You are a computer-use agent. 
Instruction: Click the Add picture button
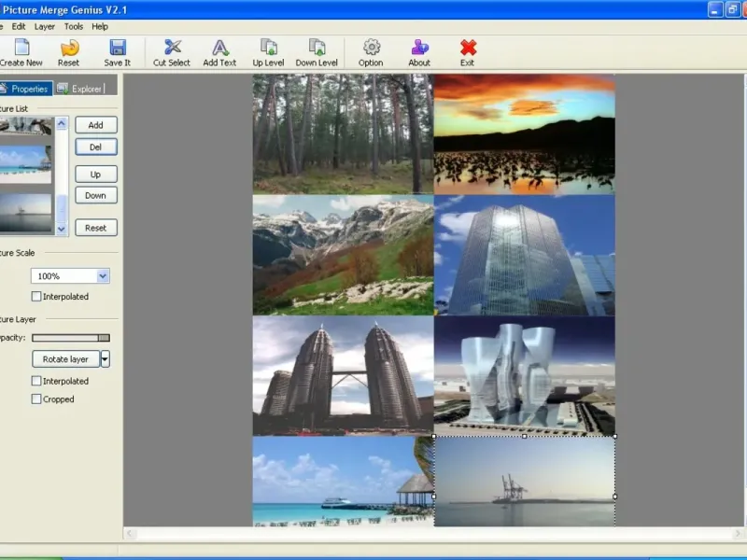(95, 125)
